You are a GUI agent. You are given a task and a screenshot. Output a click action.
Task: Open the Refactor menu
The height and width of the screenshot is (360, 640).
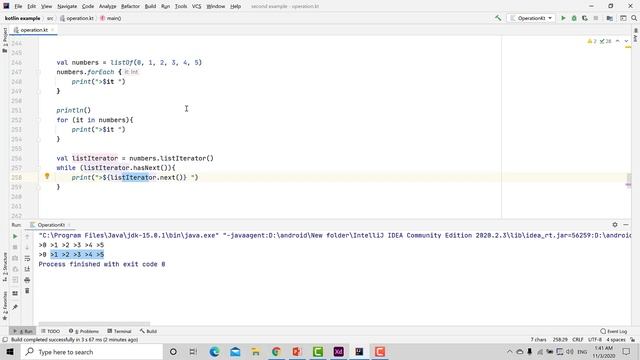(130, 6)
